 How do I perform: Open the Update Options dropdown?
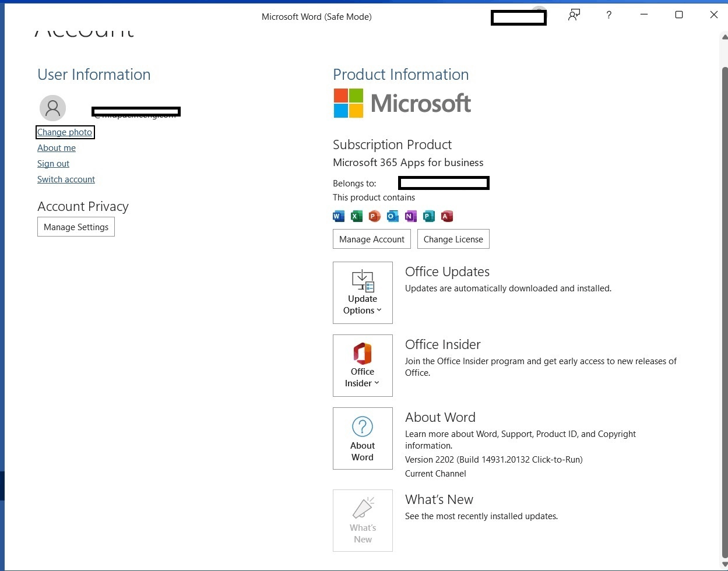(x=363, y=292)
